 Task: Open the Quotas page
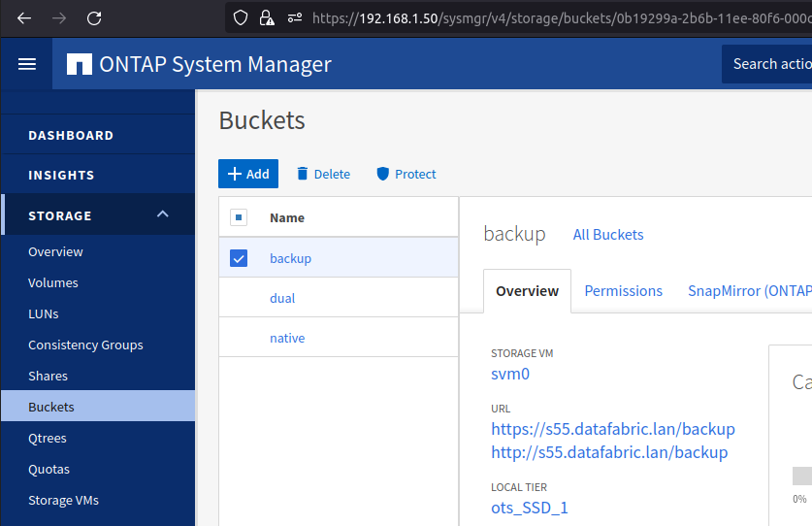49,470
